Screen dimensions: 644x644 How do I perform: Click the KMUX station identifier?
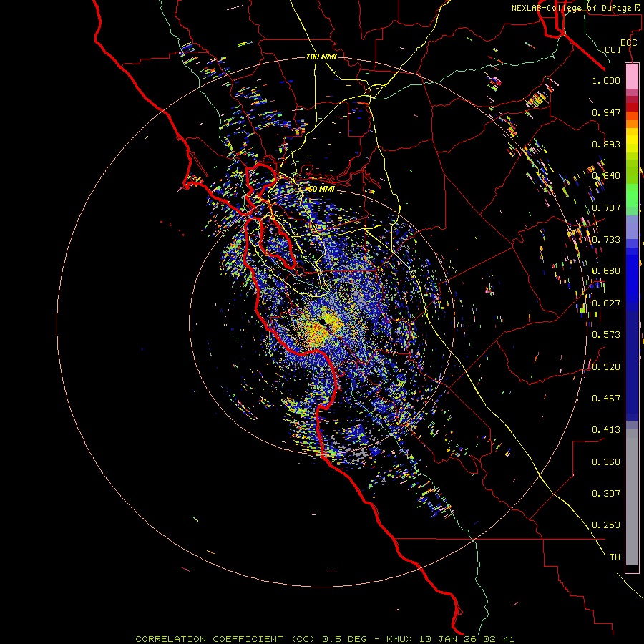[399, 639]
